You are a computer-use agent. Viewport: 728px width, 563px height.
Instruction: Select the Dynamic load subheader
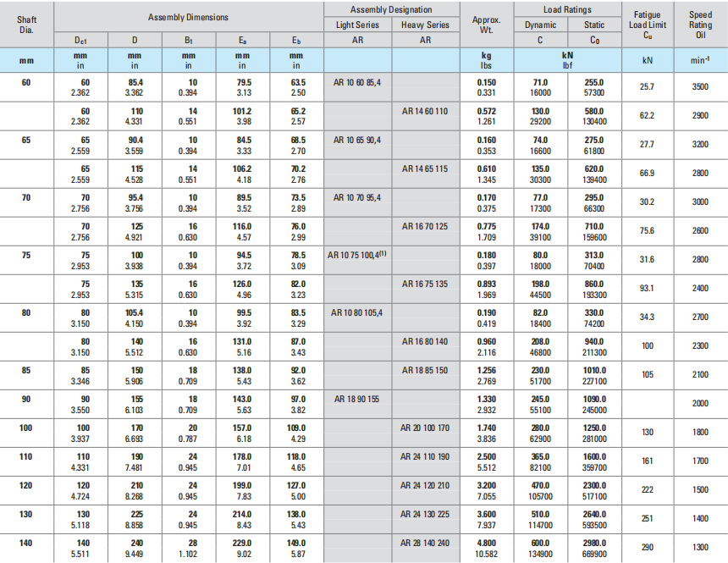[x=540, y=25]
